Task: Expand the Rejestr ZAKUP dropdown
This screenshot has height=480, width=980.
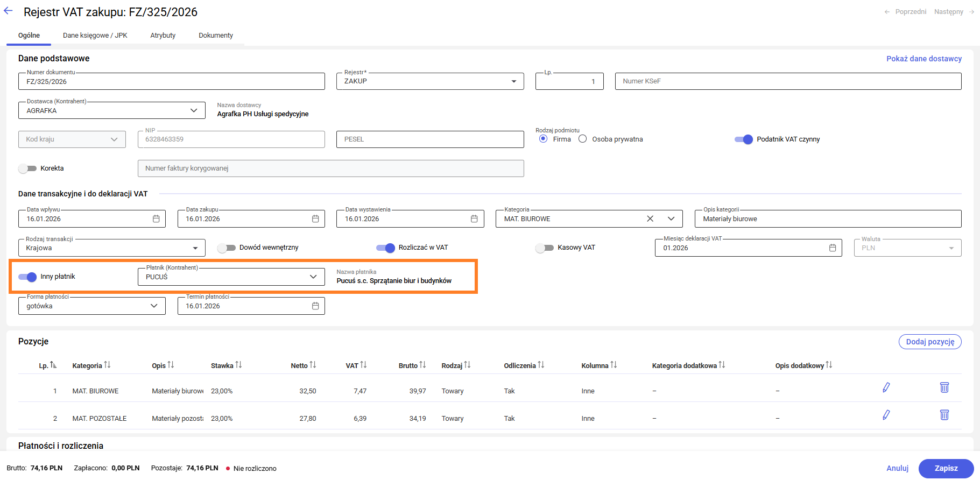Action: point(513,81)
